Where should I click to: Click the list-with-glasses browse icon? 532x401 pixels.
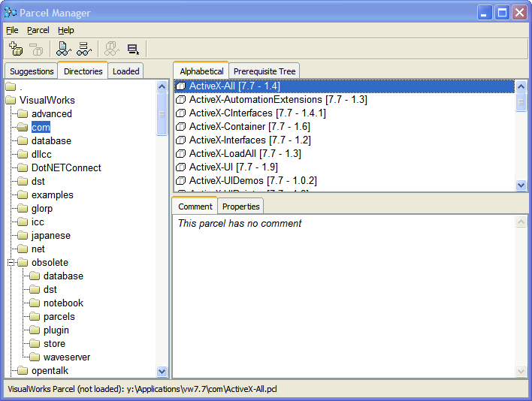click(x=84, y=49)
